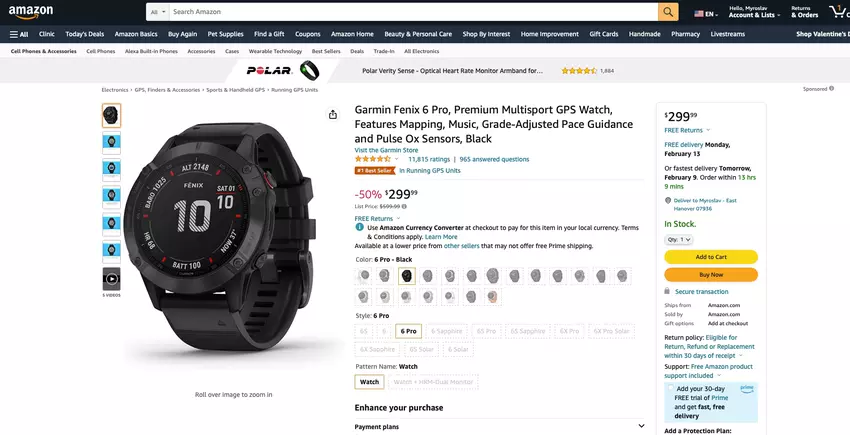Open the search category All dropdown
Screen dimensions: 850x435
[156, 12]
